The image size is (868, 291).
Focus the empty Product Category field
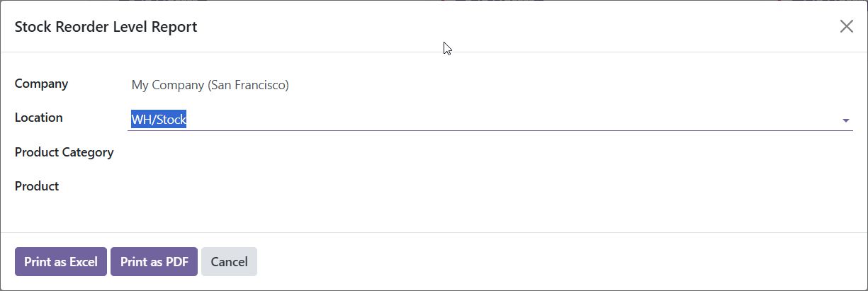tap(489, 153)
